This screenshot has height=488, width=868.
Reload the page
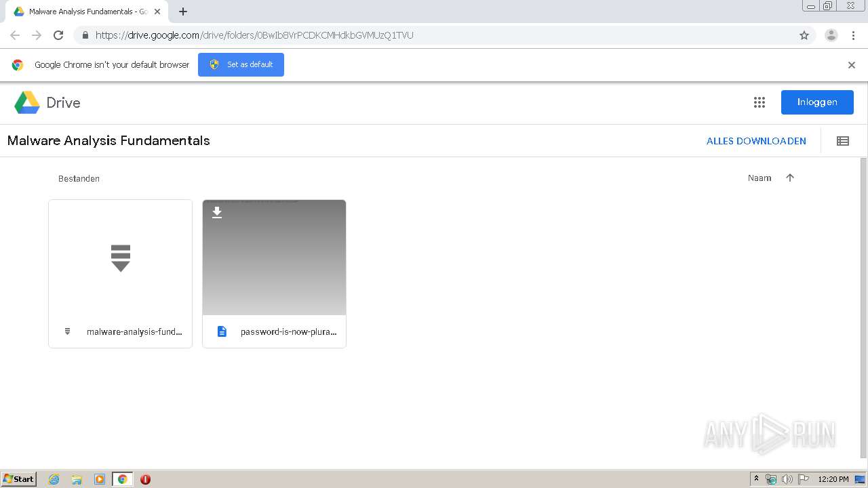(x=58, y=35)
